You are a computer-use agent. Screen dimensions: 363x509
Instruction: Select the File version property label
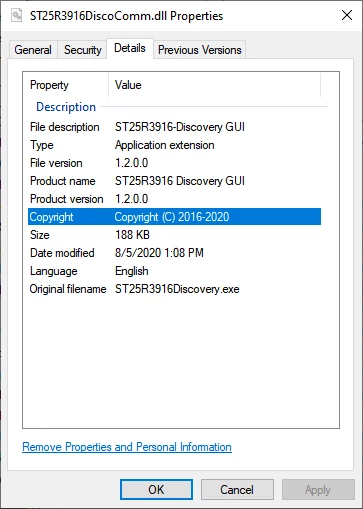pos(56,163)
